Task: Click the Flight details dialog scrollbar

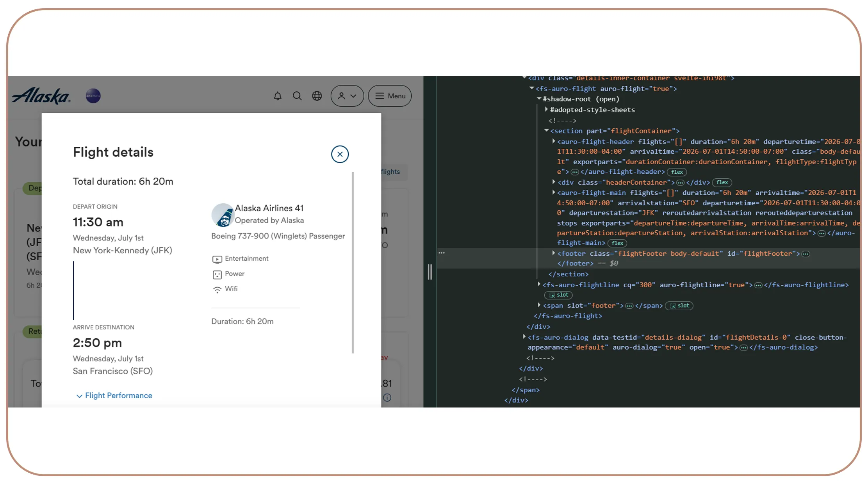Action: click(353, 262)
